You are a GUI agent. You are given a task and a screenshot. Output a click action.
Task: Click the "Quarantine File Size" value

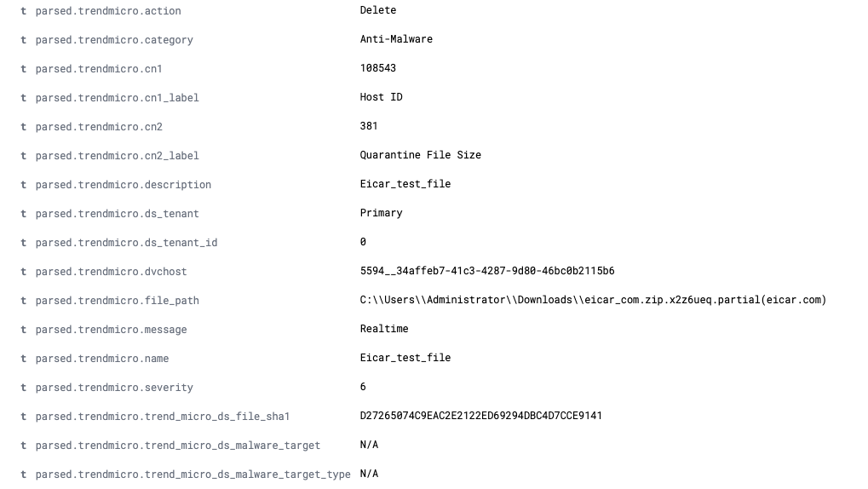[420, 155]
